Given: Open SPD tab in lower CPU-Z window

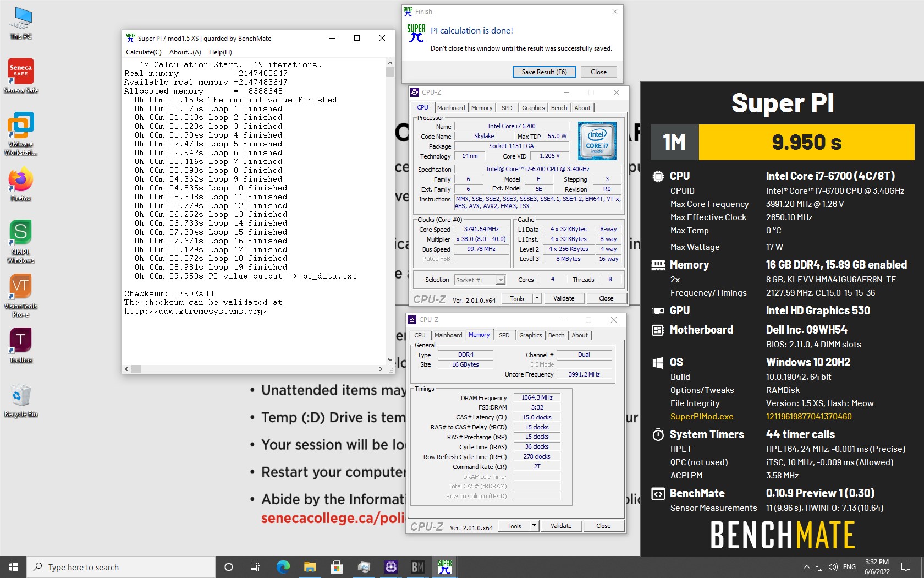Looking at the screenshot, I should pyautogui.click(x=504, y=335).
